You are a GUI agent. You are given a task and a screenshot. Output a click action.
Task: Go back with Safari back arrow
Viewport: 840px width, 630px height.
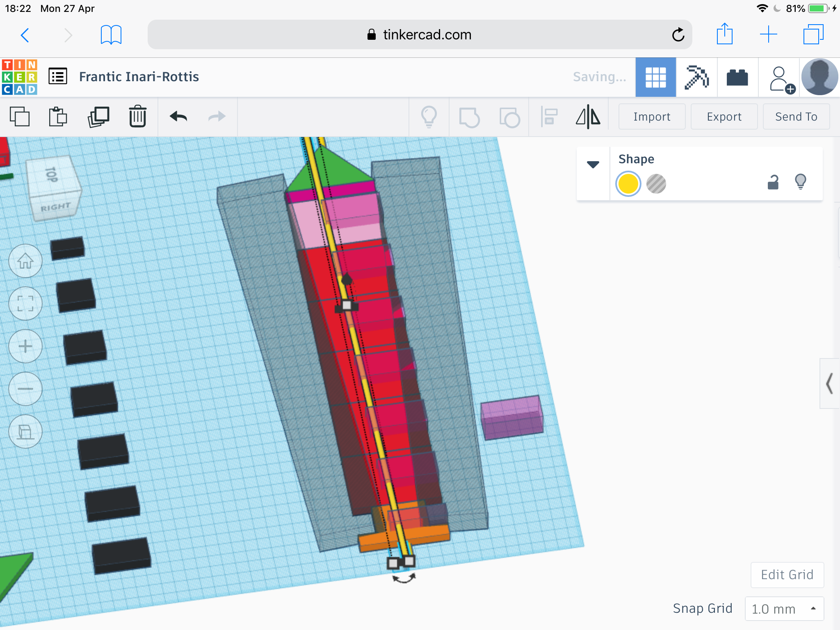point(25,35)
